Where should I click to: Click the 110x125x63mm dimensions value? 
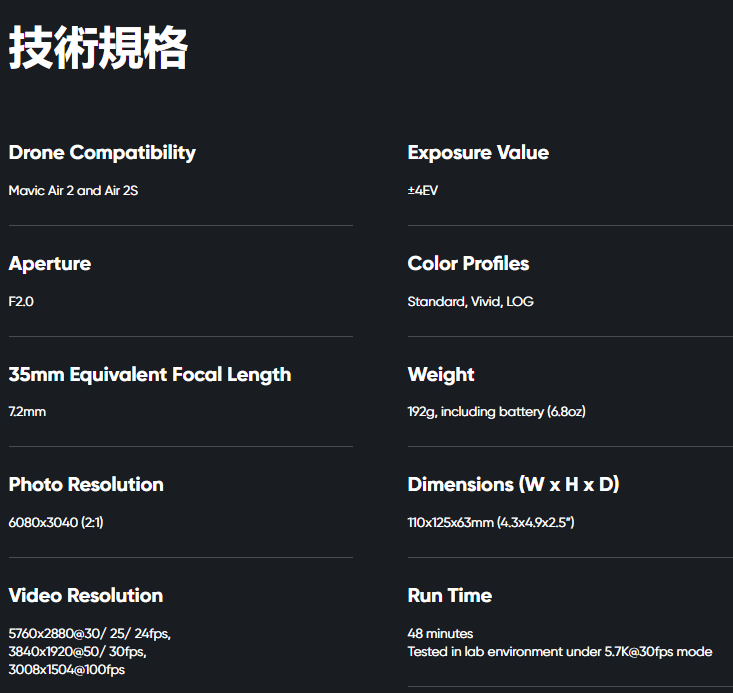point(491,522)
